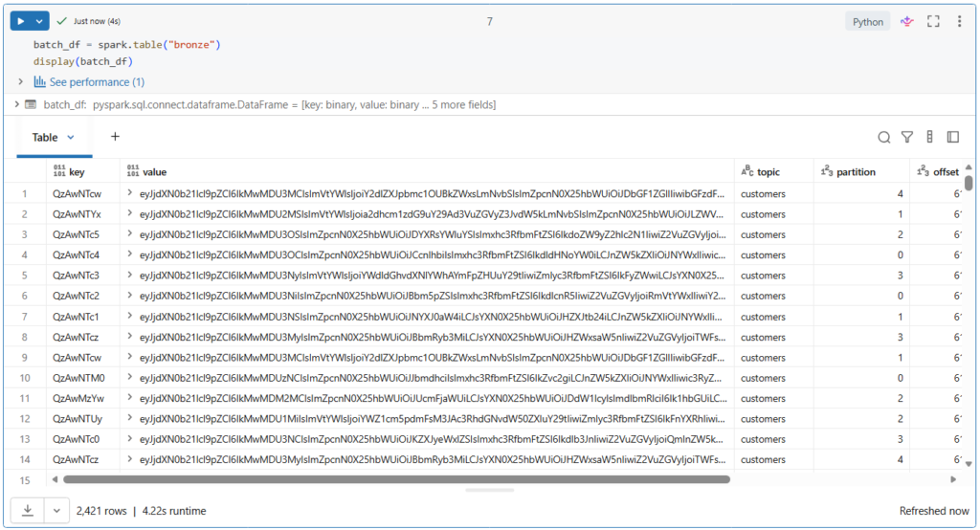
Task: Select the key cell QzAwNTYx in row 2
Action: [77, 214]
